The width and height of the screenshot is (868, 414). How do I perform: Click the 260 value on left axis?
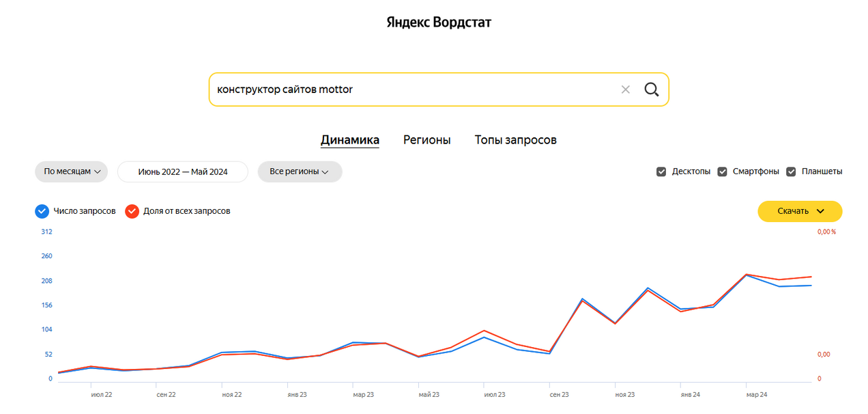[x=46, y=256]
